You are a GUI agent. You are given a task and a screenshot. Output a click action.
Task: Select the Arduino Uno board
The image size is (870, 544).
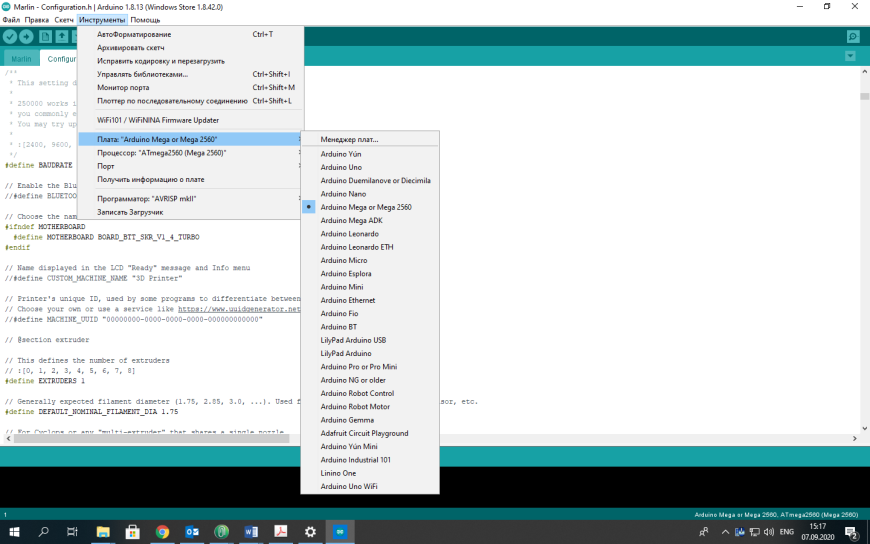point(370,167)
